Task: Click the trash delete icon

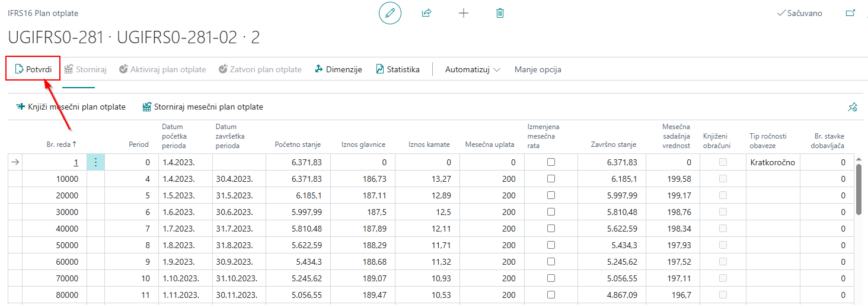Action: click(500, 13)
